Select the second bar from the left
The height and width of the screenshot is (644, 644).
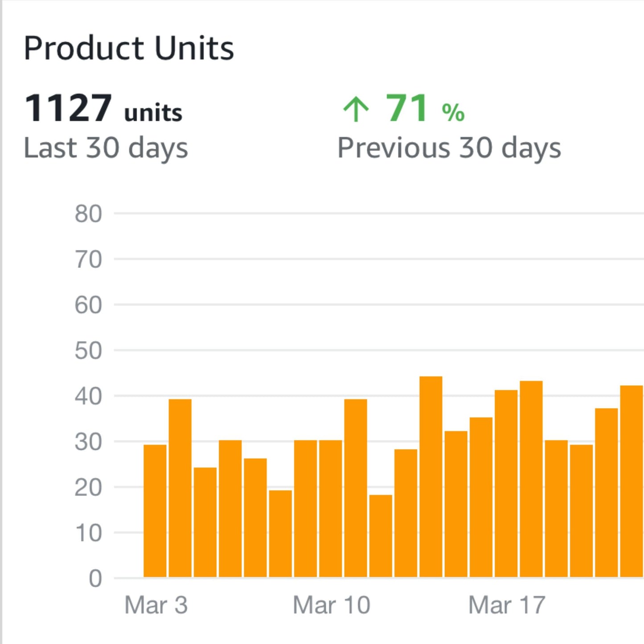click(180, 488)
